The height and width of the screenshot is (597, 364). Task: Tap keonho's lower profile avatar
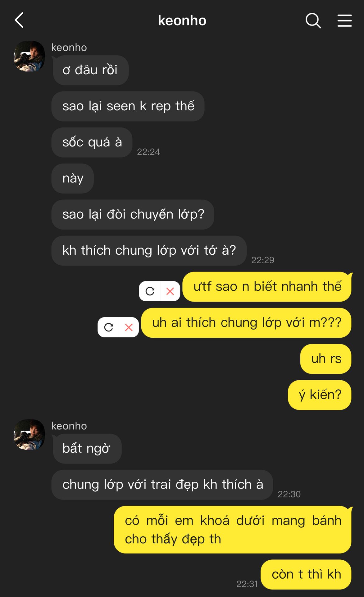click(x=30, y=435)
